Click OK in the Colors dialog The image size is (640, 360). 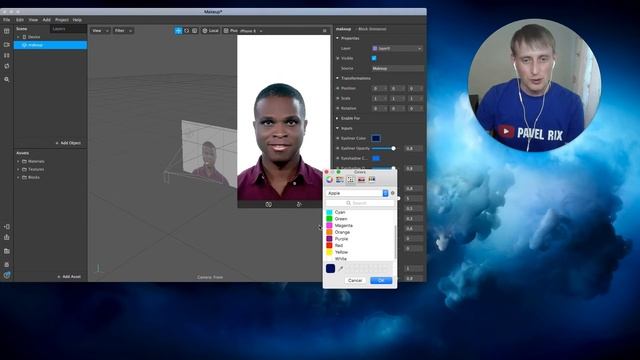(x=381, y=280)
